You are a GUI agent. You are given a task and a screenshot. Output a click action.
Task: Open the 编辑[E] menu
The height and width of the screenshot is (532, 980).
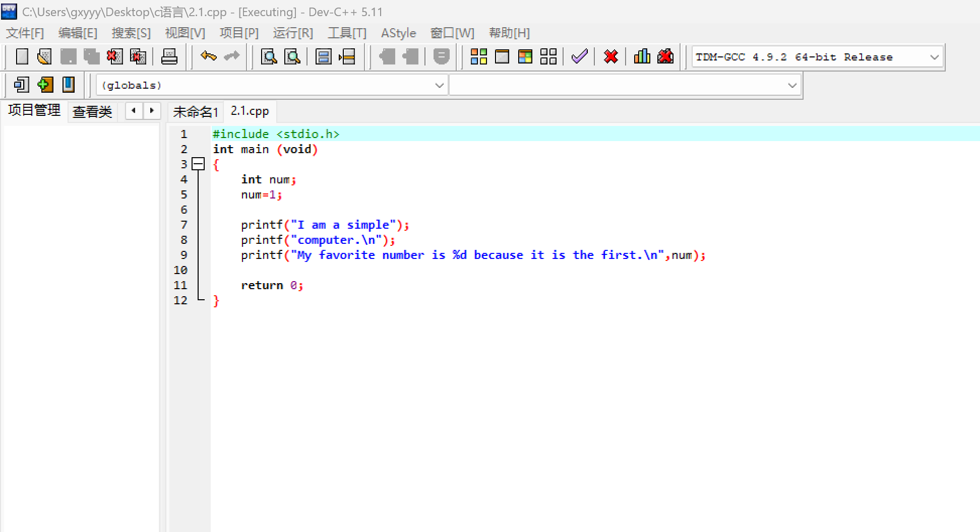78,33
